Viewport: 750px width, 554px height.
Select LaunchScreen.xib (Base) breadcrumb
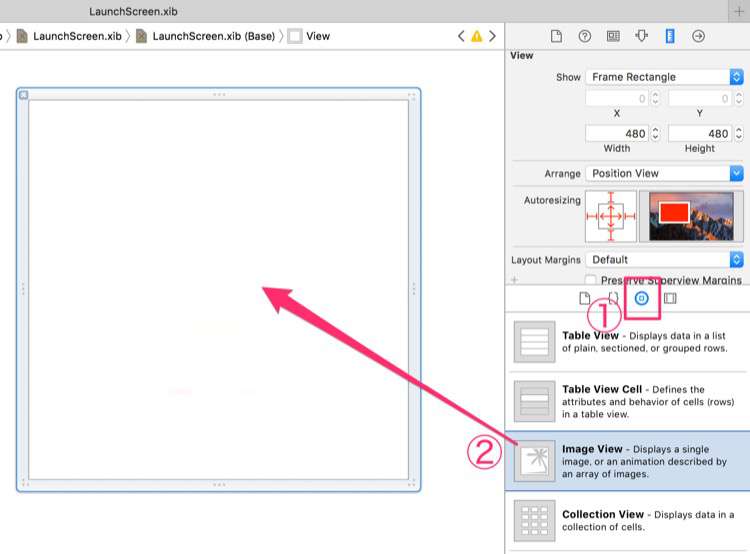coord(214,36)
